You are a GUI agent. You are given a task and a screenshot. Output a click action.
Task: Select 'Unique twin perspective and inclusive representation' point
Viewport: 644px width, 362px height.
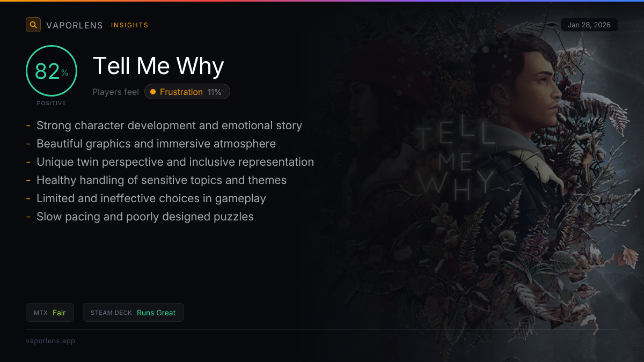[175, 162]
